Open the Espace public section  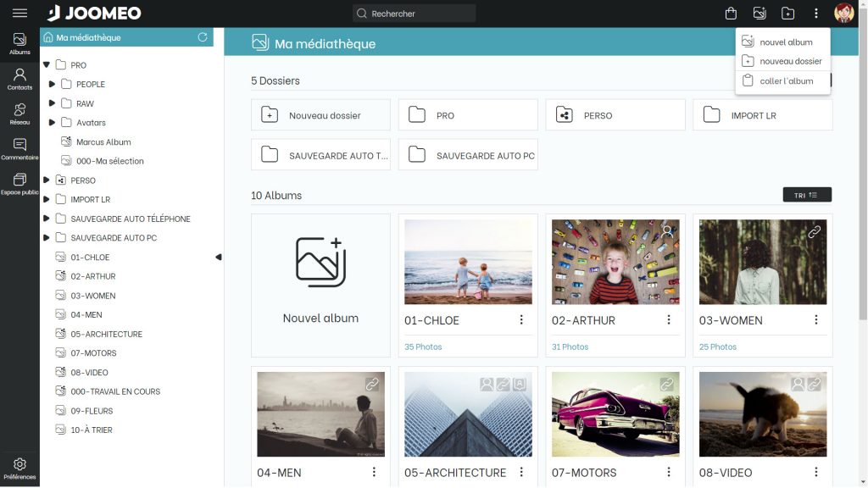[x=19, y=184]
